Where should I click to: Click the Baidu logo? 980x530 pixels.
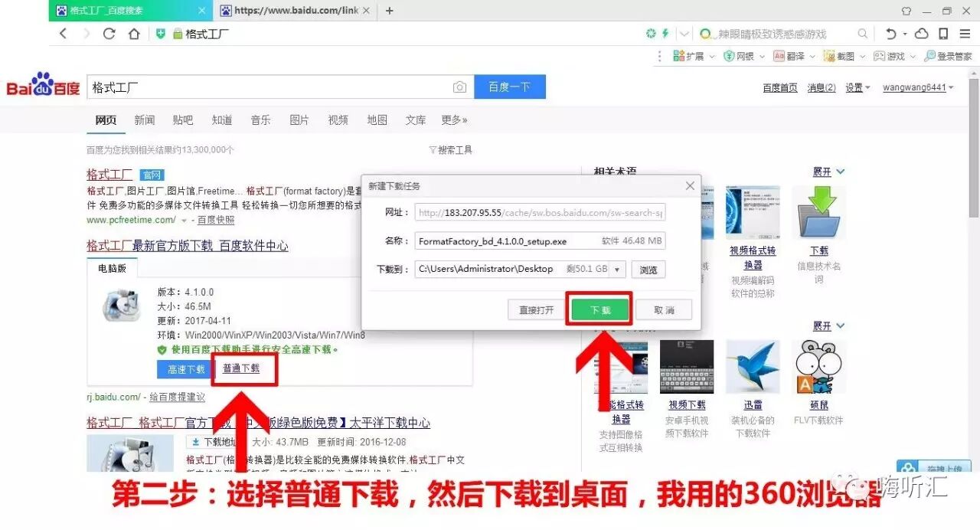[x=43, y=85]
